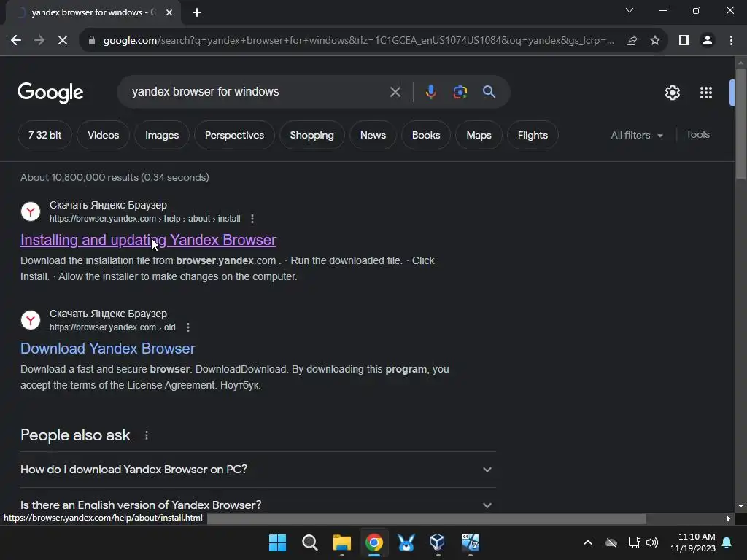Click the Yandex favicon beside help › about › install
The image size is (747, 560).
pyautogui.click(x=31, y=211)
